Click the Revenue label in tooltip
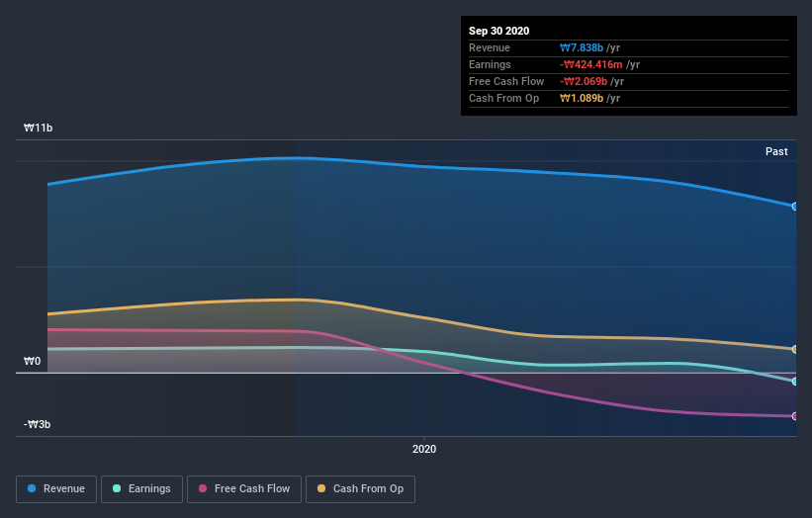812x518 pixels. click(490, 47)
